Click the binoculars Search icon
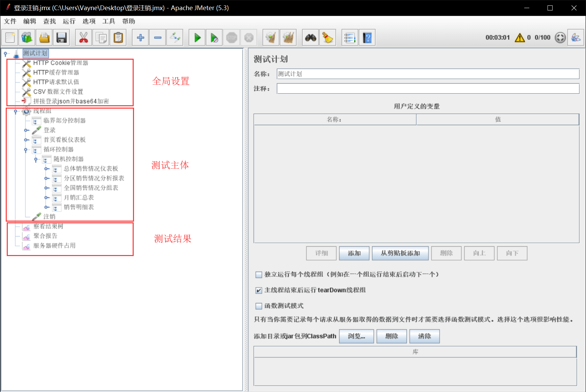 coord(311,37)
